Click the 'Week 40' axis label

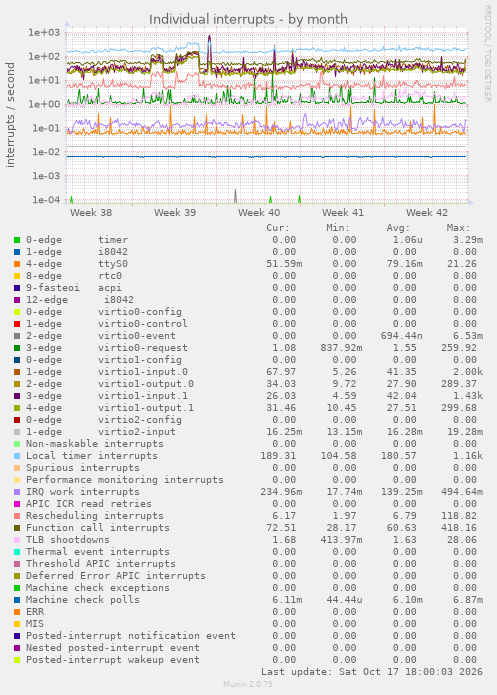point(259,213)
